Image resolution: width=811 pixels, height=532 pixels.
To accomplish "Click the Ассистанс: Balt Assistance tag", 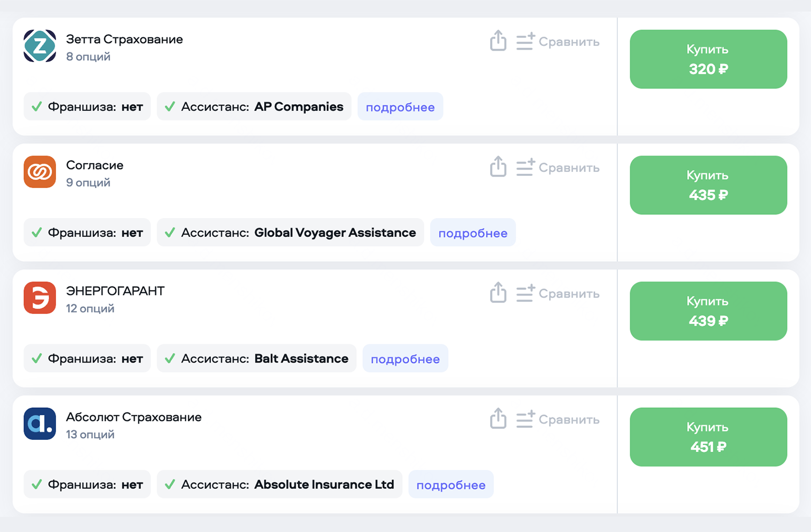I will pos(257,358).
